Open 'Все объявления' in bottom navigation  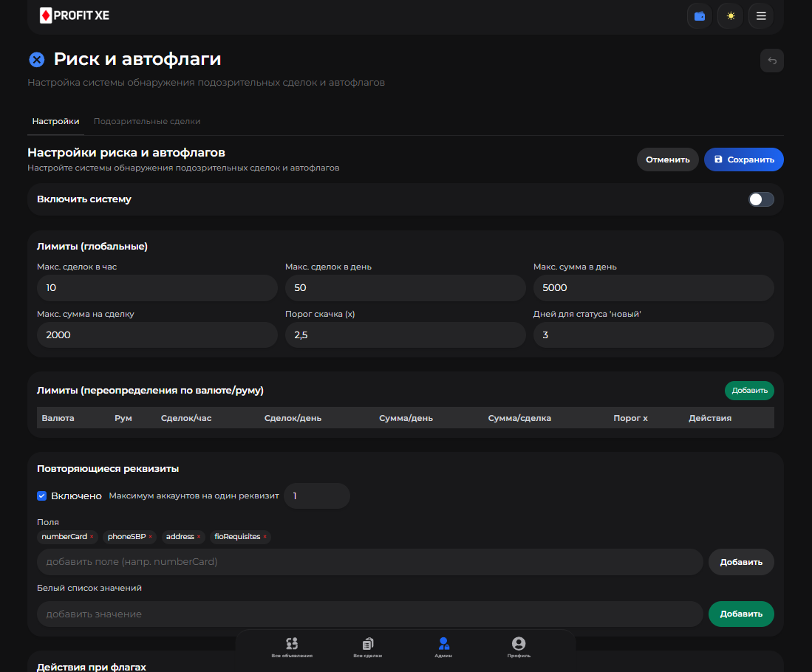[292, 648]
